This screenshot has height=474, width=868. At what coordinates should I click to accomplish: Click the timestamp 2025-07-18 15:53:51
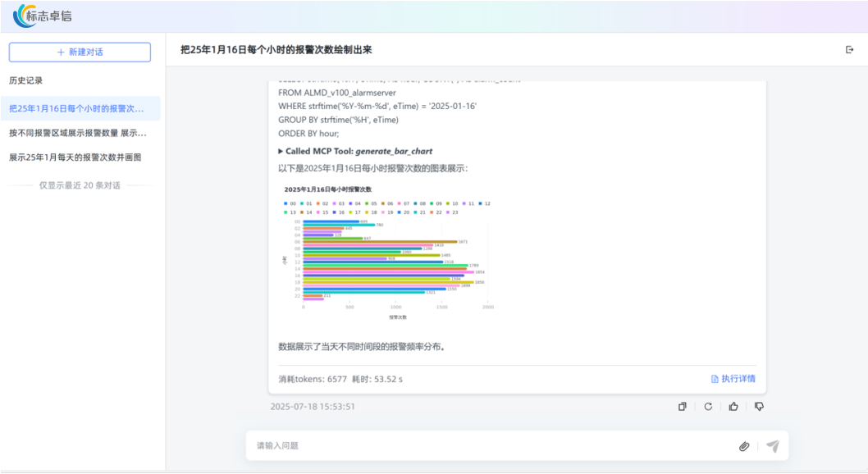tap(313, 407)
